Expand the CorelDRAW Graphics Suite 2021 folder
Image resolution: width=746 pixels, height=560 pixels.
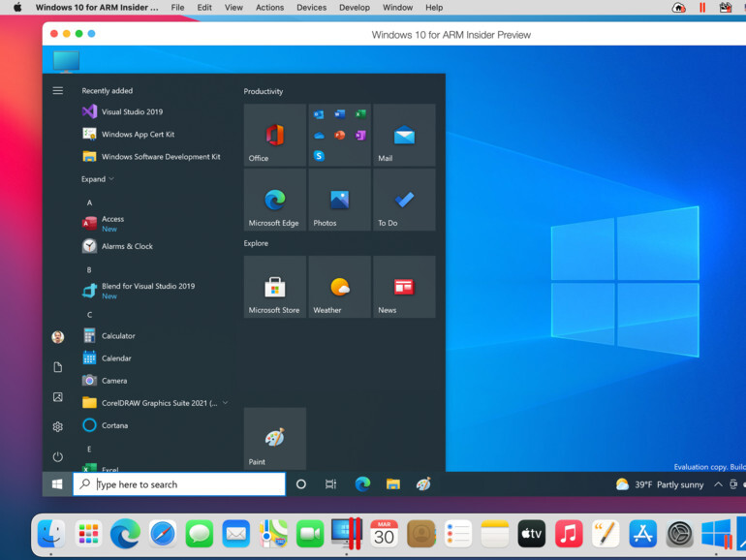225,403
